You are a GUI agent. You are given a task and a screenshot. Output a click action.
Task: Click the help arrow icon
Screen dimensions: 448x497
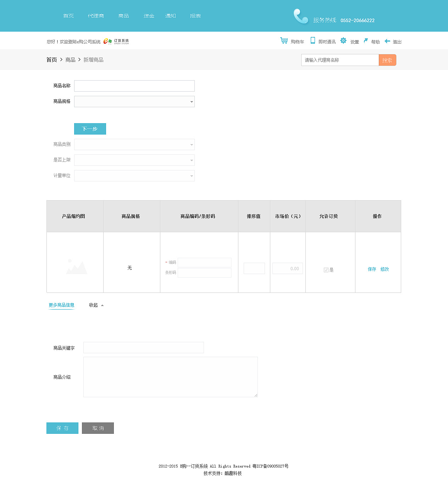pyautogui.click(x=366, y=40)
